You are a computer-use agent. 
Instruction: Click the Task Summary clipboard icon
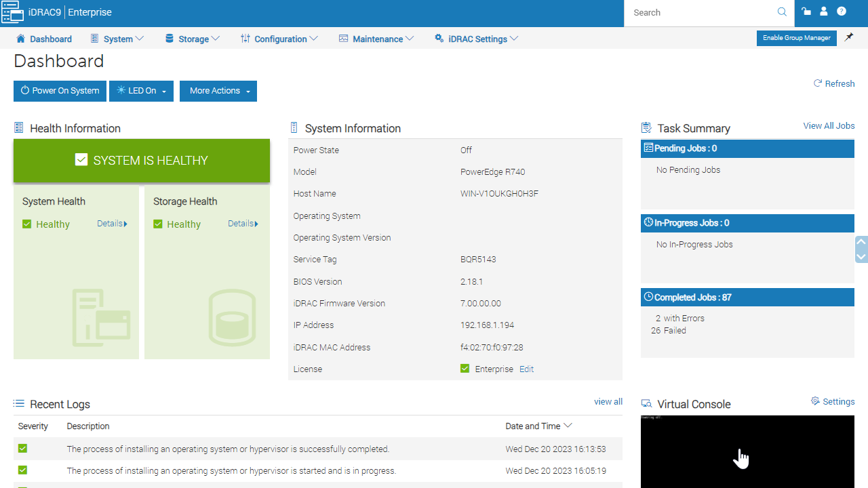(x=646, y=128)
